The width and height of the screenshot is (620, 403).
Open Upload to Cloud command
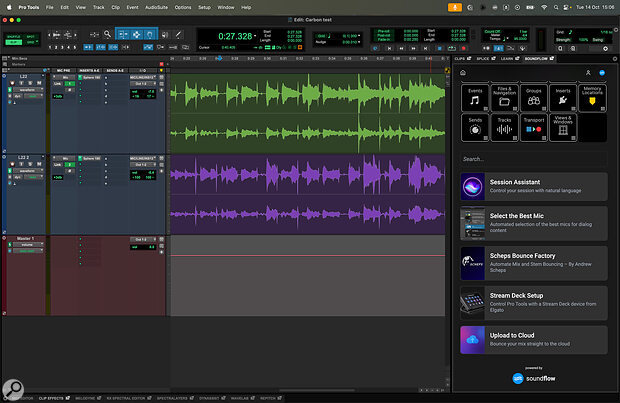(x=534, y=340)
